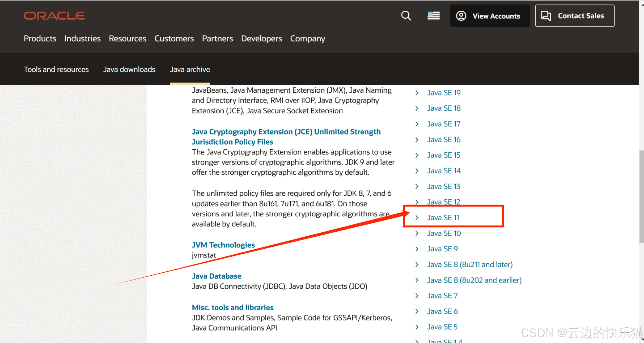Screen dimensions: 644x343
Task: Click the chevron beside Java SE 11
Action: coord(417,218)
